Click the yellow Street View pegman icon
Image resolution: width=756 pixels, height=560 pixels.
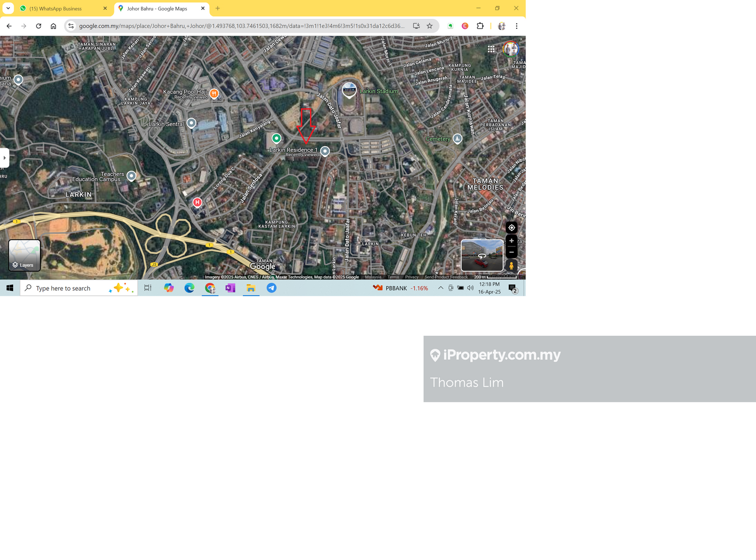pyautogui.click(x=511, y=266)
